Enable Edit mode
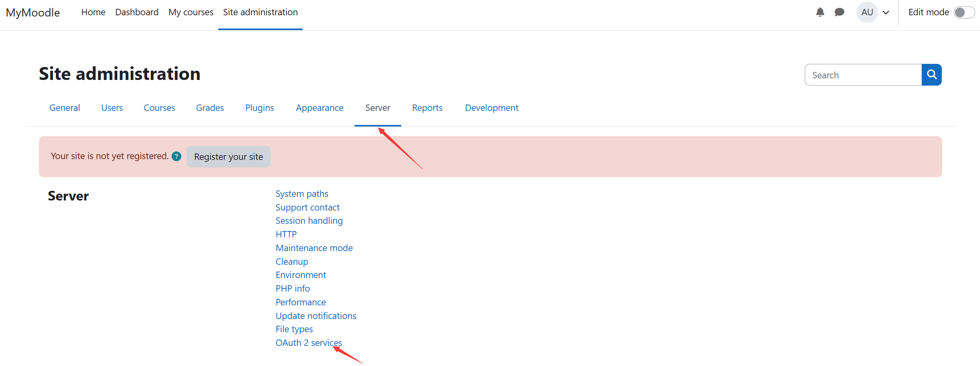980x366 pixels. pyautogui.click(x=964, y=12)
